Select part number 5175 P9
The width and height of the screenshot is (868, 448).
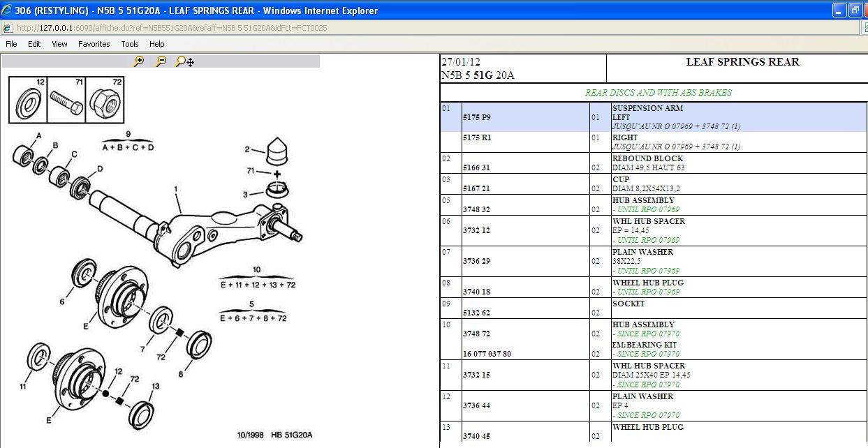coord(477,117)
